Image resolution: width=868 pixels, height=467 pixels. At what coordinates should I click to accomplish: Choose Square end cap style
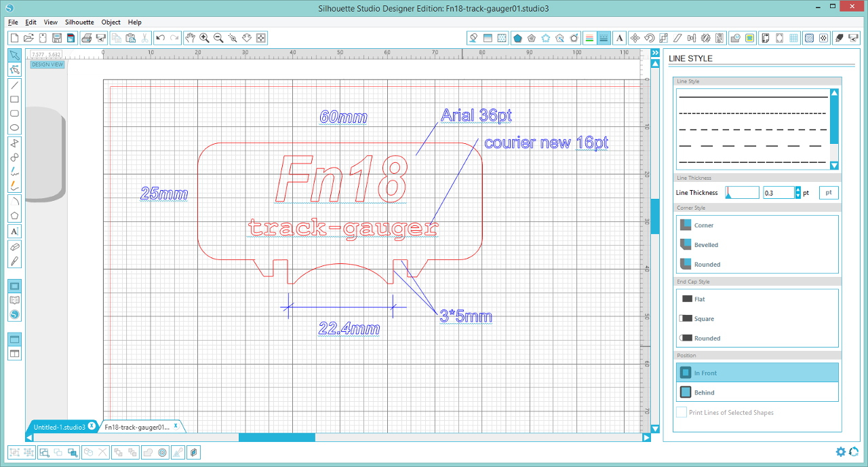757,319
